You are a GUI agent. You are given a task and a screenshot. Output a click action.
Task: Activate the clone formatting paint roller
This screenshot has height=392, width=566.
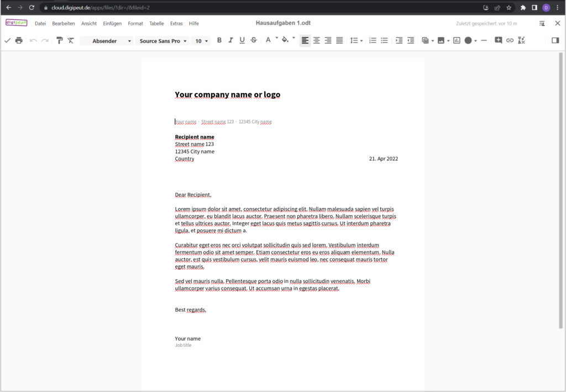coord(60,40)
